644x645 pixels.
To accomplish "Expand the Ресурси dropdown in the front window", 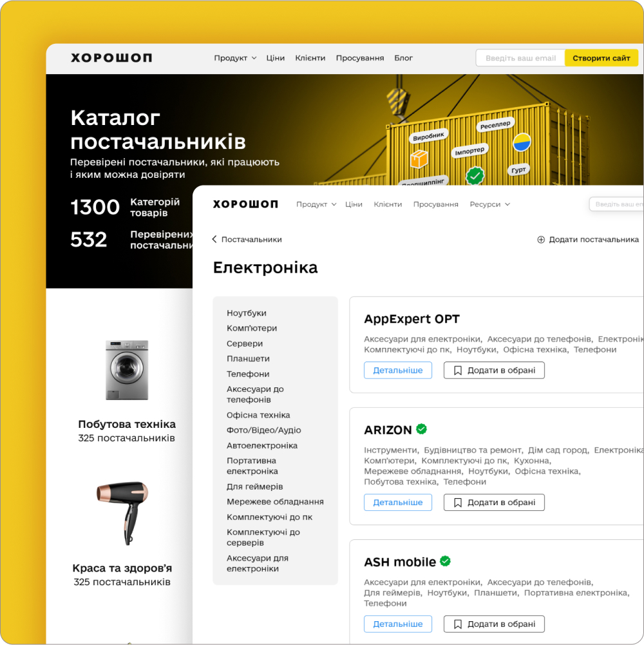I will 490,204.
